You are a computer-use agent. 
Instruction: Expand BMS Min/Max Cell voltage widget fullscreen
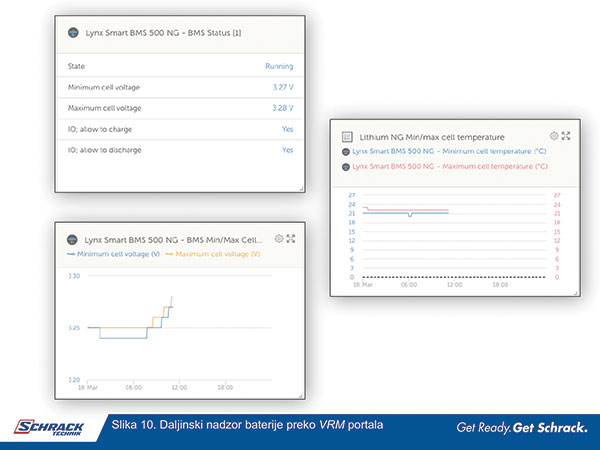click(291, 239)
